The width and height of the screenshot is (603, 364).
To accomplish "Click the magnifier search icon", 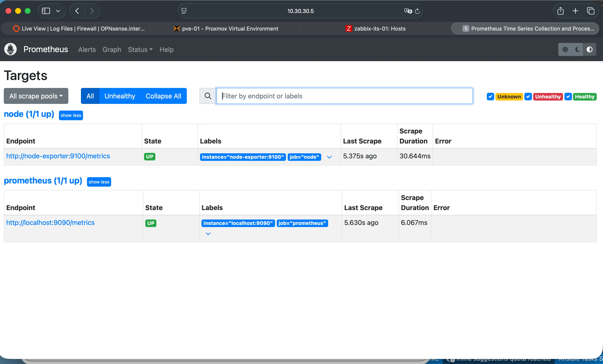I will point(208,96).
